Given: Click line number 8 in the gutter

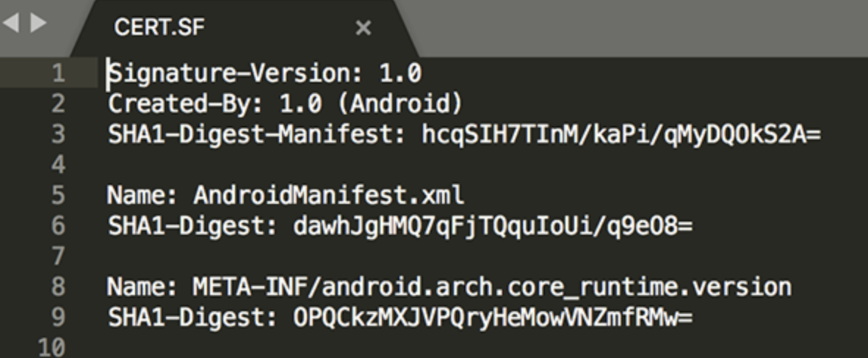Looking at the screenshot, I should 57,287.
